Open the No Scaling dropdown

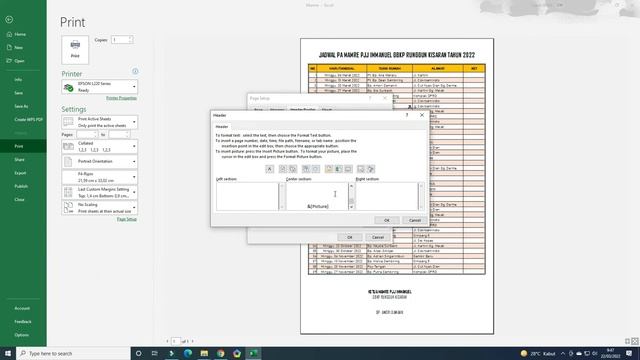click(x=100, y=207)
